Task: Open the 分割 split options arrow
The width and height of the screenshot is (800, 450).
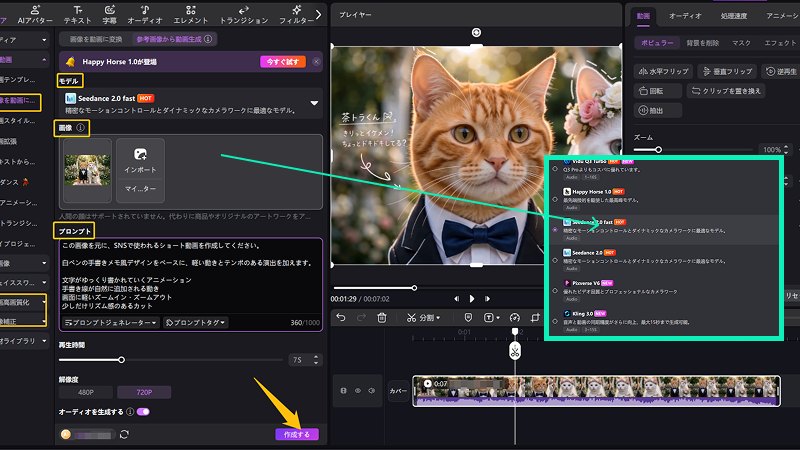Action: 438,318
